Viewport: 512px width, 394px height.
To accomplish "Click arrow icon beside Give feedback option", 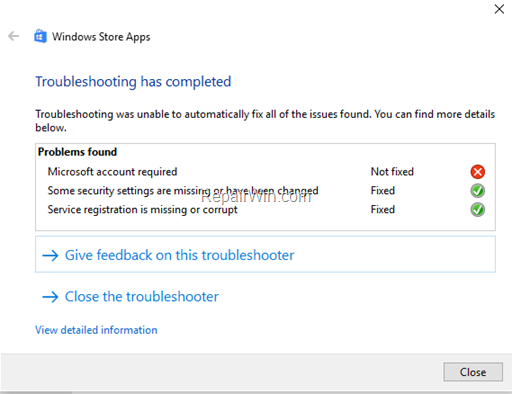I will [x=50, y=256].
